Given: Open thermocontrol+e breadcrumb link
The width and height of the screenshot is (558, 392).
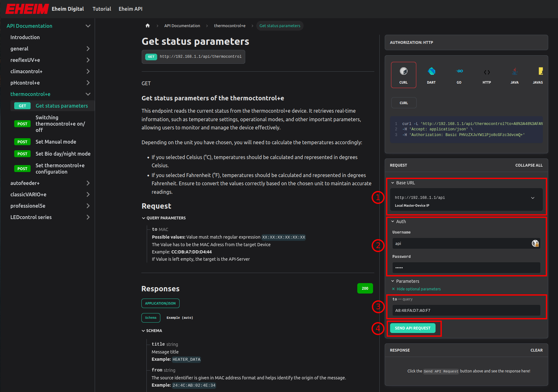Looking at the screenshot, I should point(229,26).
